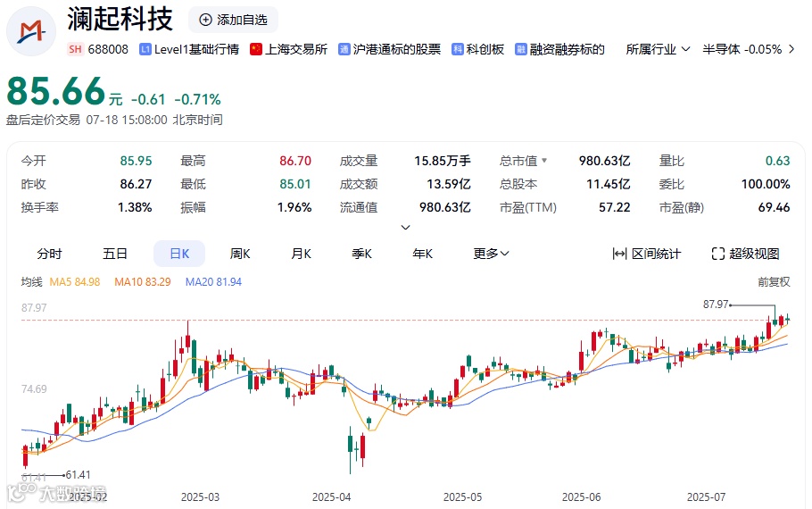The image size is (812, 509).
Task: Select the 周K chart tab
Action: point(240,254)
